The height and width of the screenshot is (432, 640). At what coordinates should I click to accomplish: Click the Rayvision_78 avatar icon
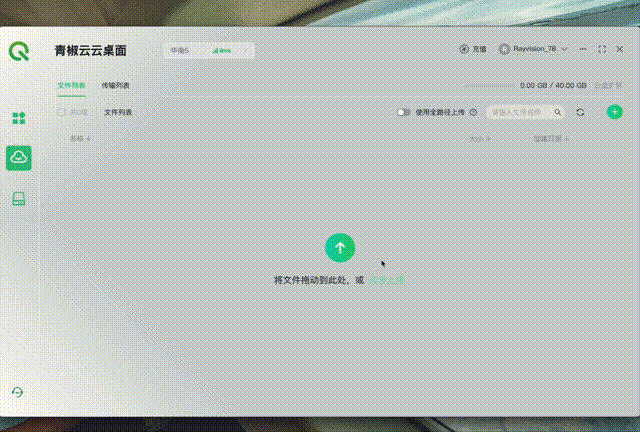[504, 49]
